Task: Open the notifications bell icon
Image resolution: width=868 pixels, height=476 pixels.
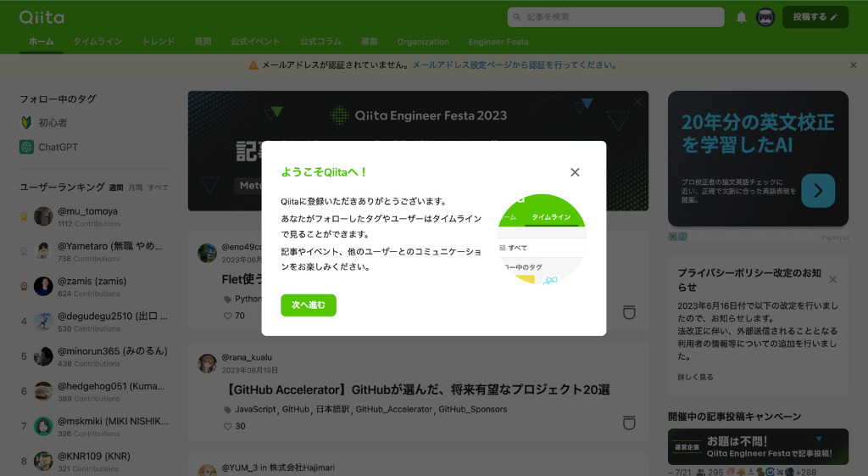Action: 741,17
